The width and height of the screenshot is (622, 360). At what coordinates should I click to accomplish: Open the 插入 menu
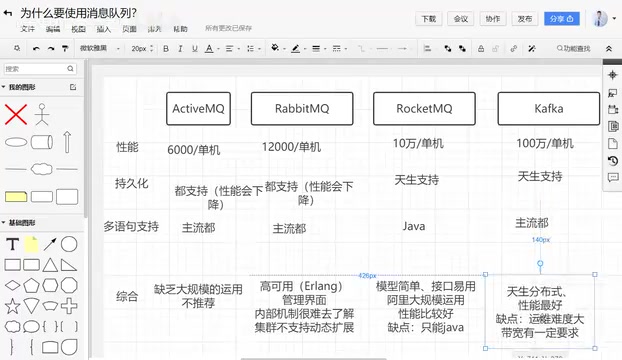point(104,29)
